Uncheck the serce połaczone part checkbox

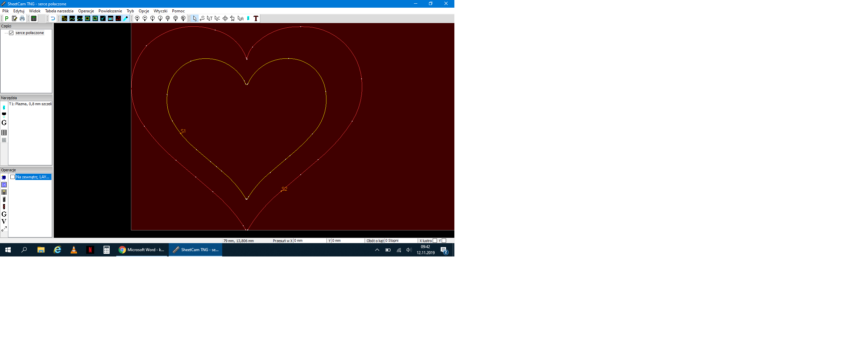(11, 33)
